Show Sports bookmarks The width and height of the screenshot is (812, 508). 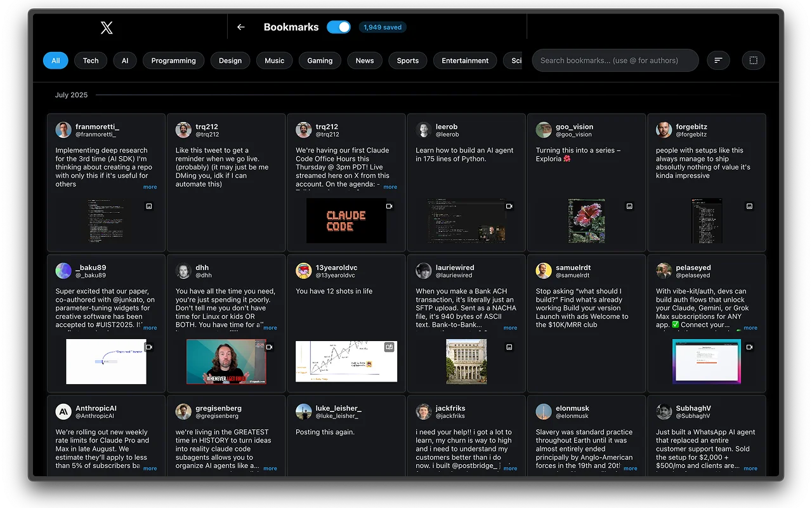(x=408, y=60)
